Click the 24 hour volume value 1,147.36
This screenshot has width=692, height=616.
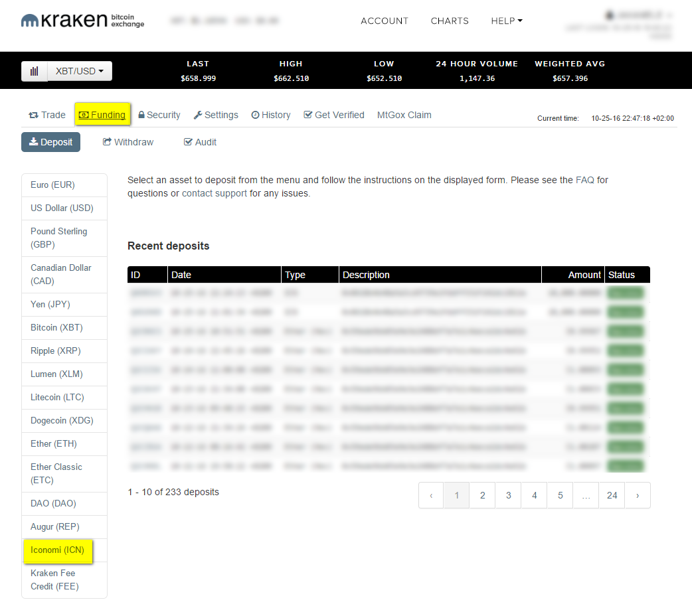click(477, 78)
